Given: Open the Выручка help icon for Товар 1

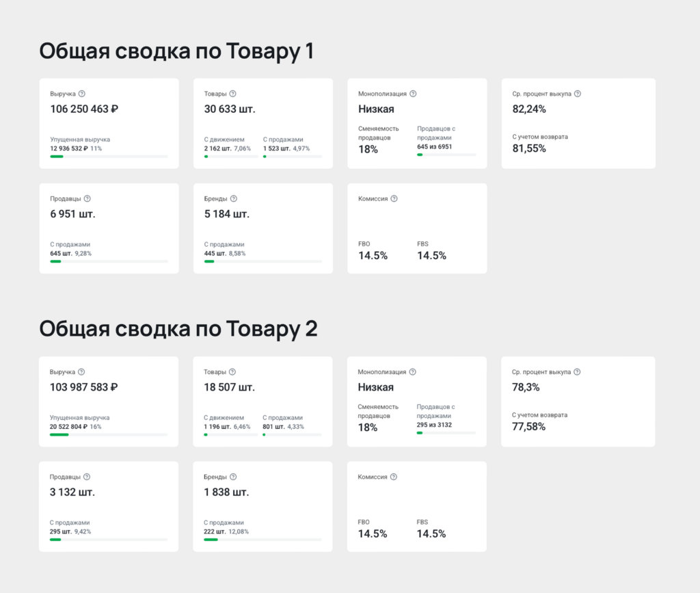Looking at the screenshot, I should click(81, 94).
